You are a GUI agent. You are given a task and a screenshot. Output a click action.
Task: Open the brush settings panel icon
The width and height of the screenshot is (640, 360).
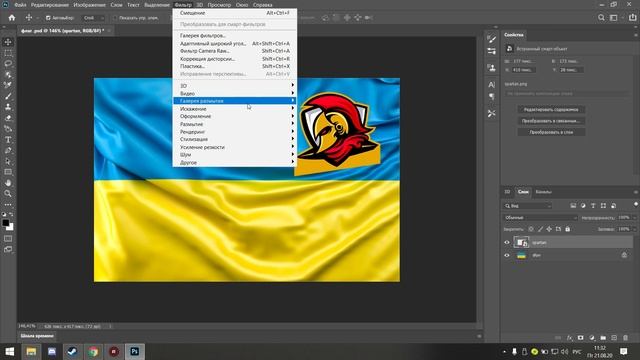491,39
